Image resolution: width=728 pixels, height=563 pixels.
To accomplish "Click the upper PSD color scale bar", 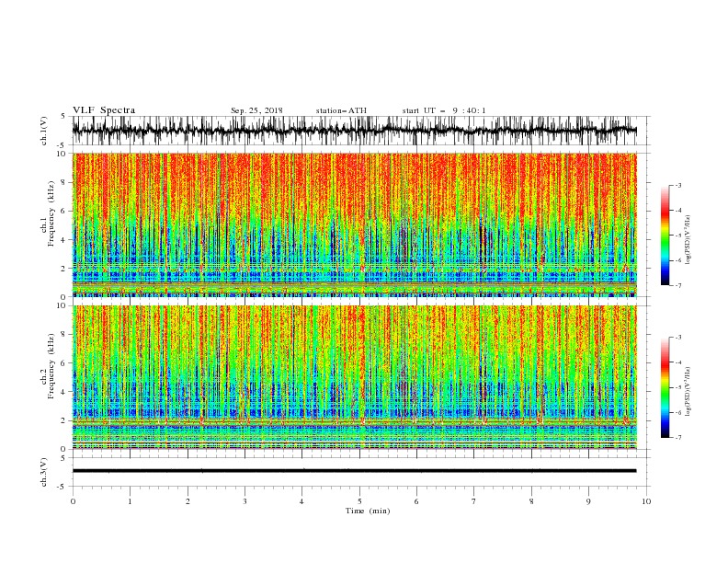I will coord(665,236).
